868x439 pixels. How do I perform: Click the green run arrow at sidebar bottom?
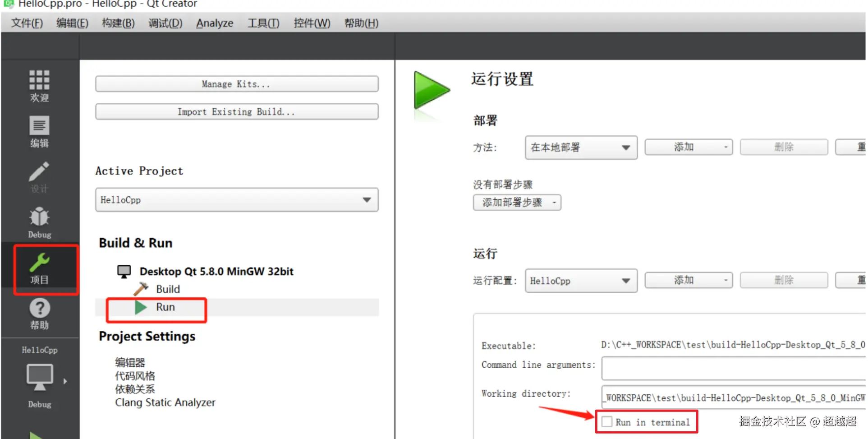(36, 435)
